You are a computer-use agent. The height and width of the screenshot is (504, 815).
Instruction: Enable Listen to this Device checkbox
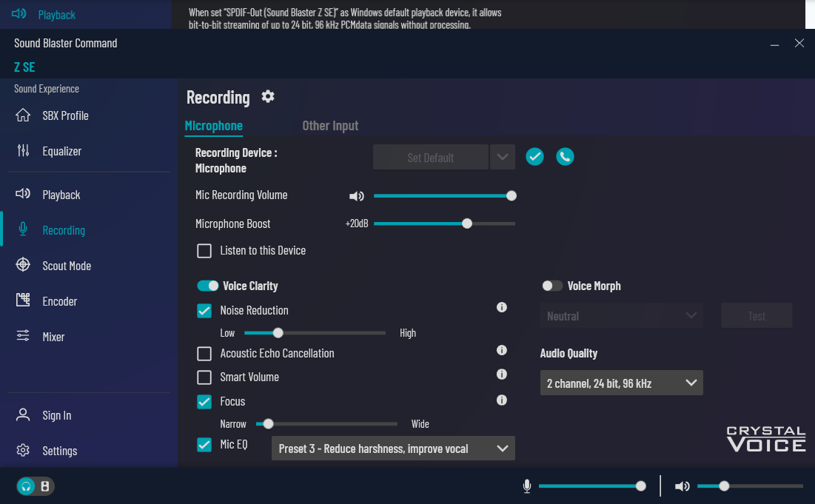click(x=204, y=251)
